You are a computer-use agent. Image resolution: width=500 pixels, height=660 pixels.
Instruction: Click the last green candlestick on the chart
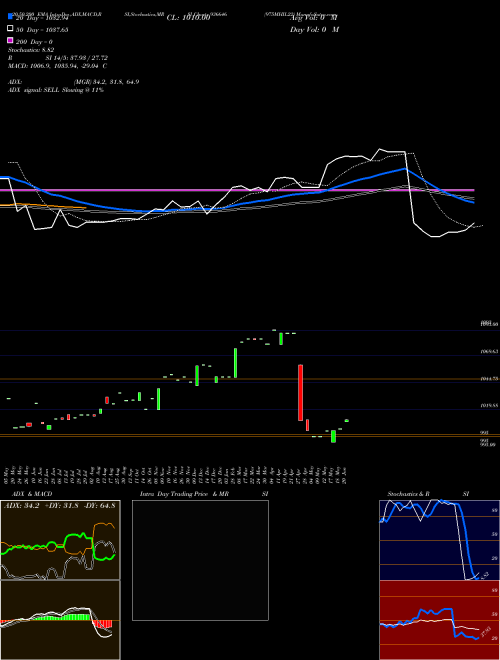coord(347,420)
